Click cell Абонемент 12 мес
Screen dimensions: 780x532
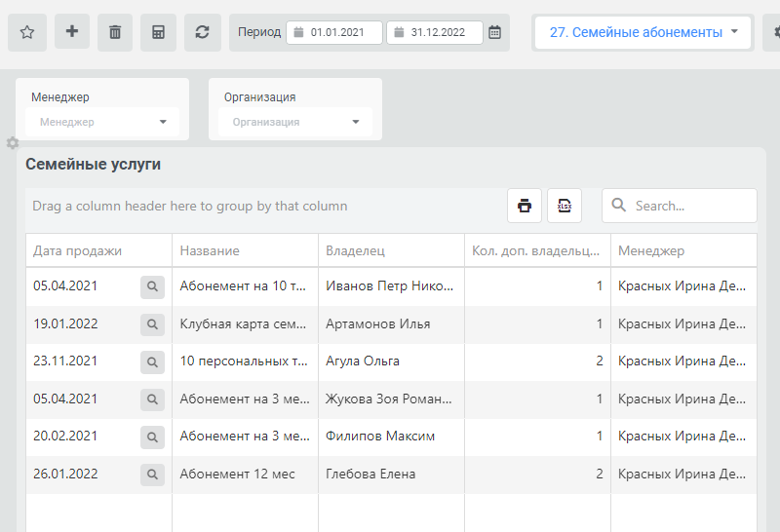click(x=246, y=475)
